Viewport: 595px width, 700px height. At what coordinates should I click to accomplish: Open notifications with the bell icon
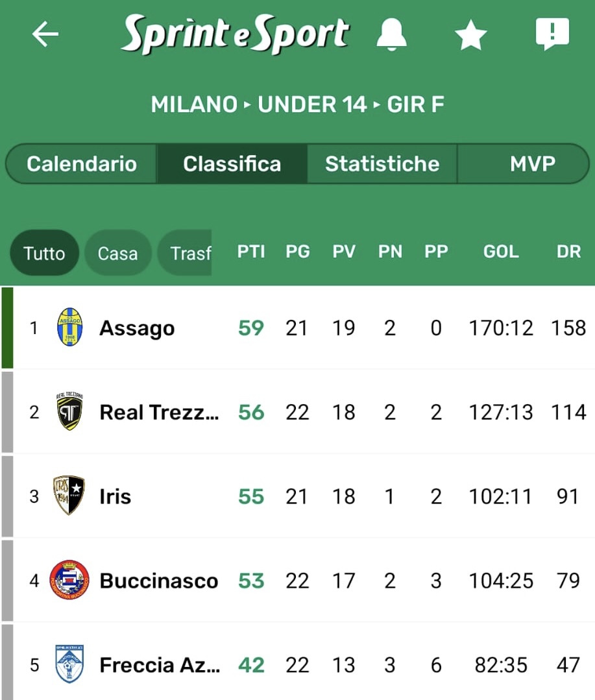(391, 34)
